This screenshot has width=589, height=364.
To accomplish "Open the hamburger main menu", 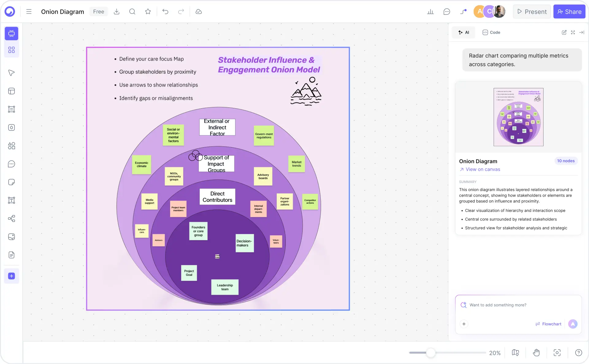I will (29, 12).
